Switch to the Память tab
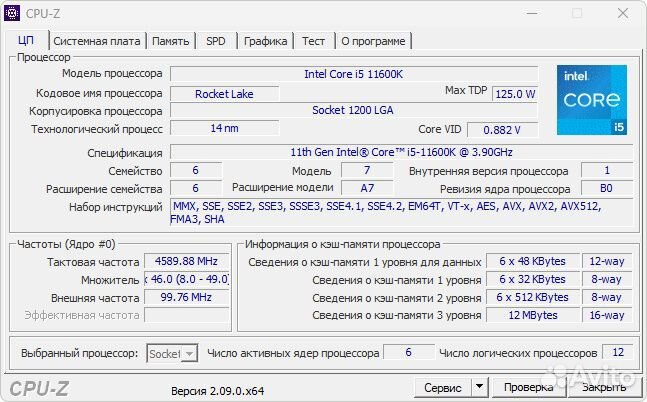Image resolution: width=647 pixels, height=402 pixels. [x=170, y=41]
